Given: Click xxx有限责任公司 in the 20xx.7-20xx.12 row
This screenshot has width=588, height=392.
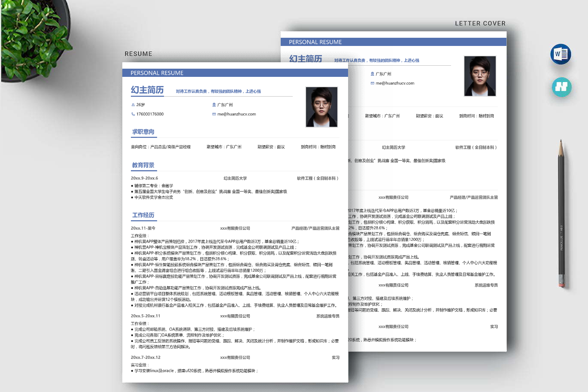Looking at the screenshot, I should pyautogui.click(x=235, y=357).
